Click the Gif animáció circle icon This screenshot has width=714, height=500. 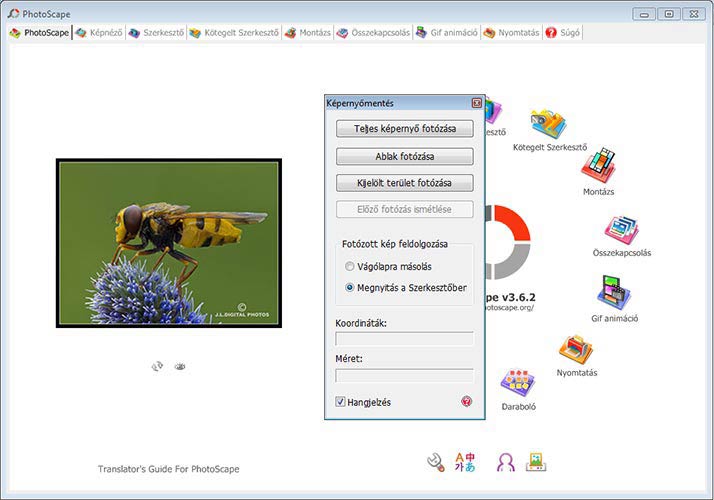tap(614, 294)
